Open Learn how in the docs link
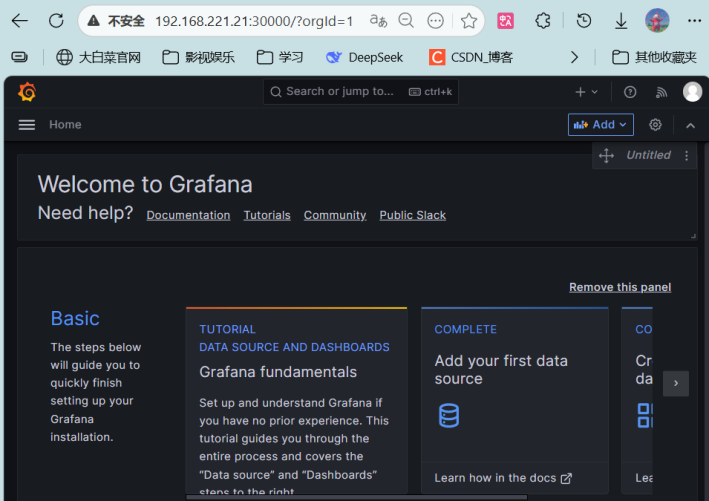This screenshot has height=501, width=709. (x=503, y=478)
